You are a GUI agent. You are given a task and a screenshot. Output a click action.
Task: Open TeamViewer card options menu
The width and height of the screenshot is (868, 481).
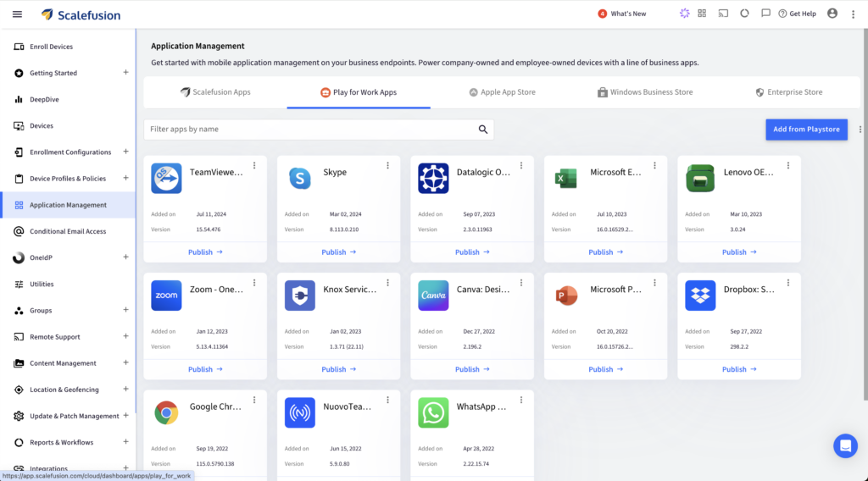click(254, 165)
